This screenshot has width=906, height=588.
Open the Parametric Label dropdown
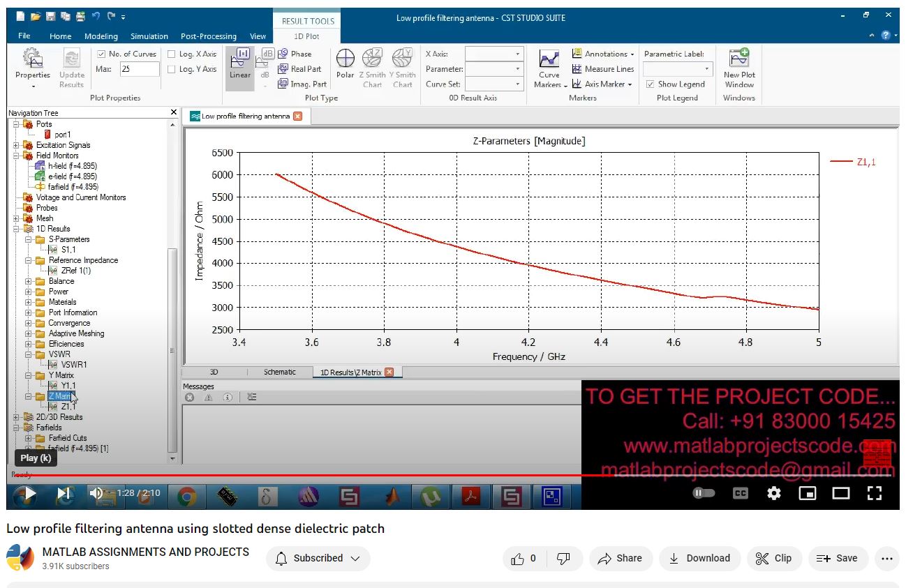[x=677, y=69]
